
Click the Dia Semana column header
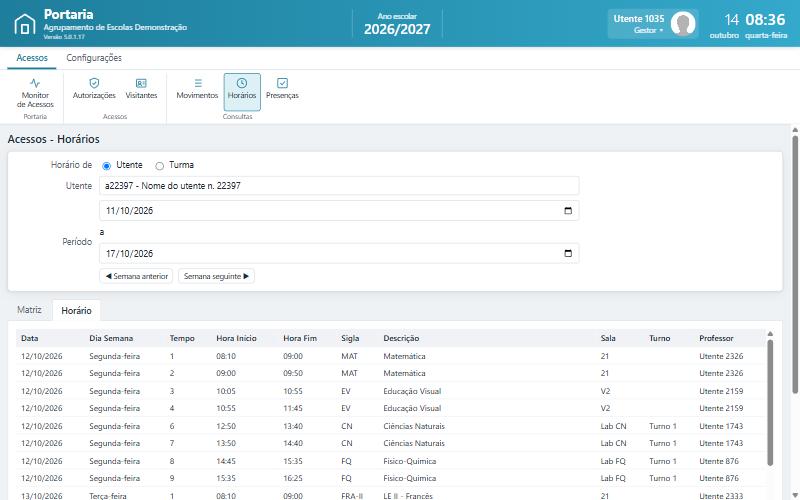111,338
